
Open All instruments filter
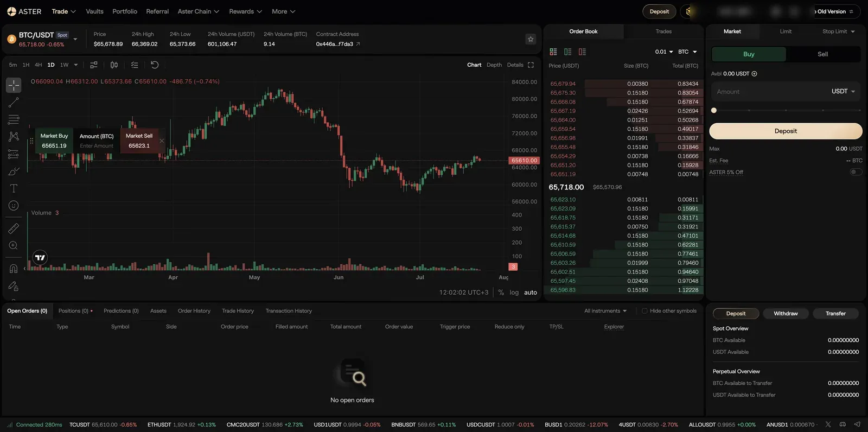click(605, 311)
